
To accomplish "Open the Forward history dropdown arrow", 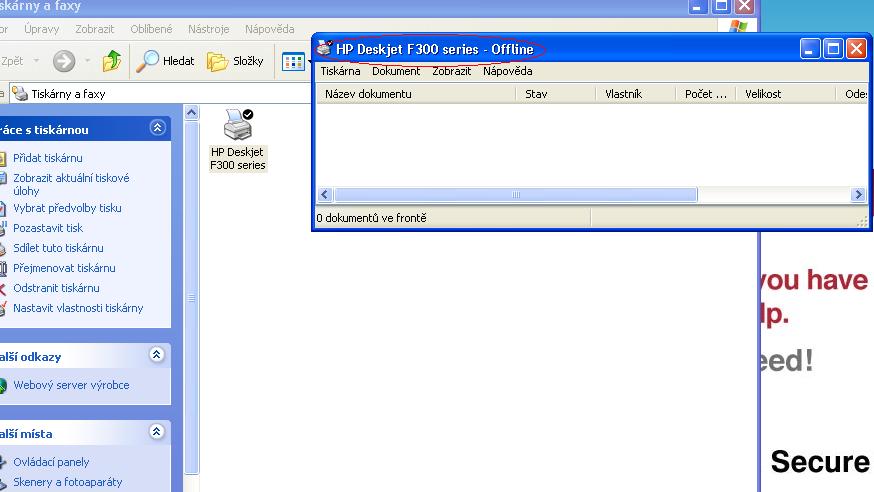I will (x=88, y=60).
